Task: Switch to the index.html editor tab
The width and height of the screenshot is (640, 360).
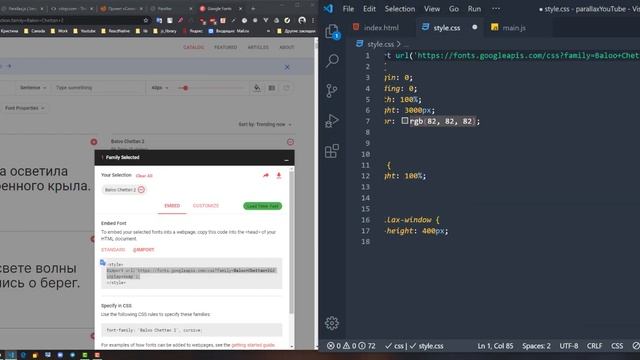Action: [381, 28]
